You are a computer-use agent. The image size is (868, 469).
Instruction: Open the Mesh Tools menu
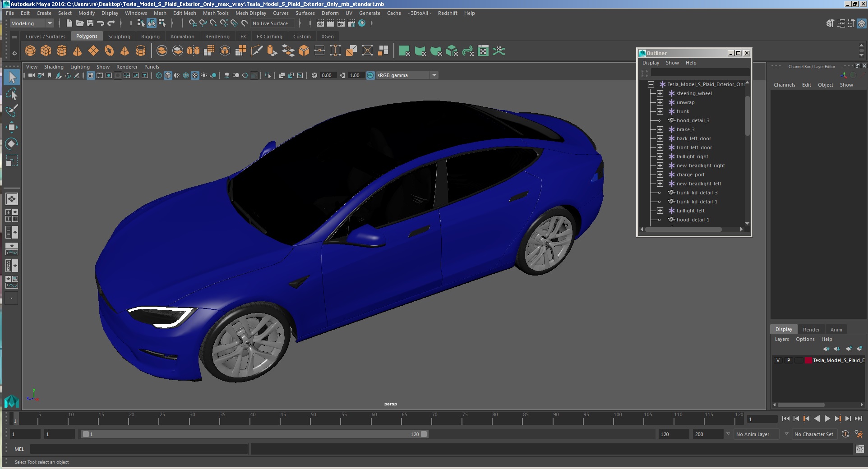pos(216,13)
